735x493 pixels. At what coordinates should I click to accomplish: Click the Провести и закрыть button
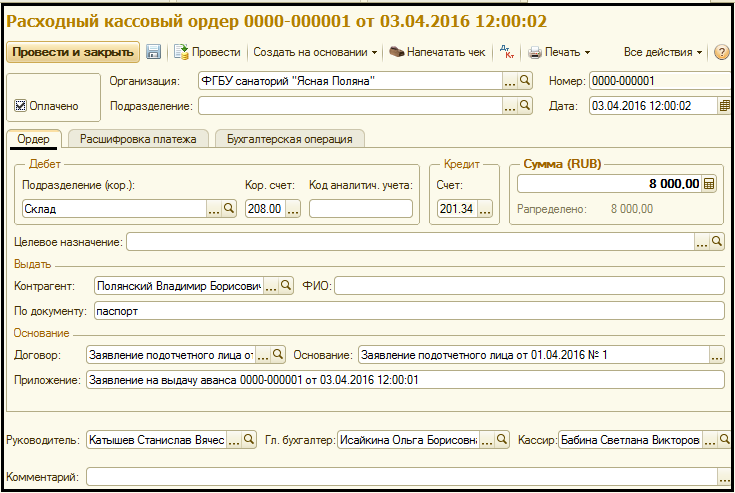73,52
